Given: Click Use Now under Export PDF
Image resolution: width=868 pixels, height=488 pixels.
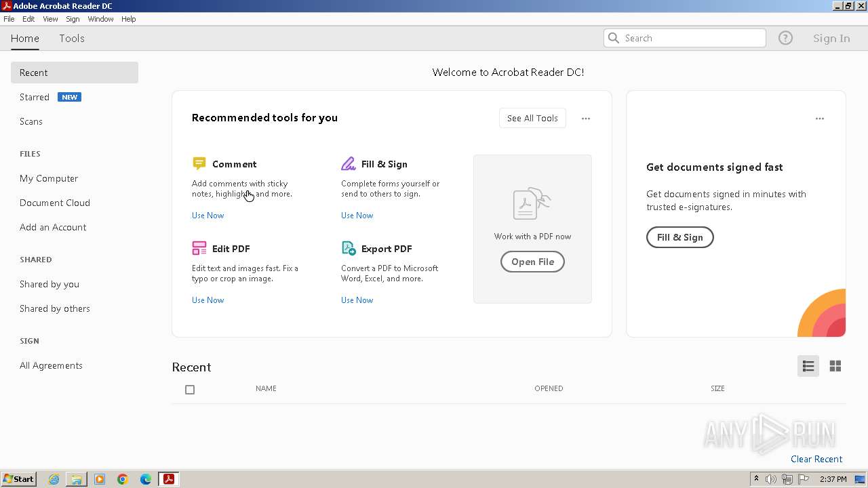Looking at the screenshot, I should click(x=357, y=300).
